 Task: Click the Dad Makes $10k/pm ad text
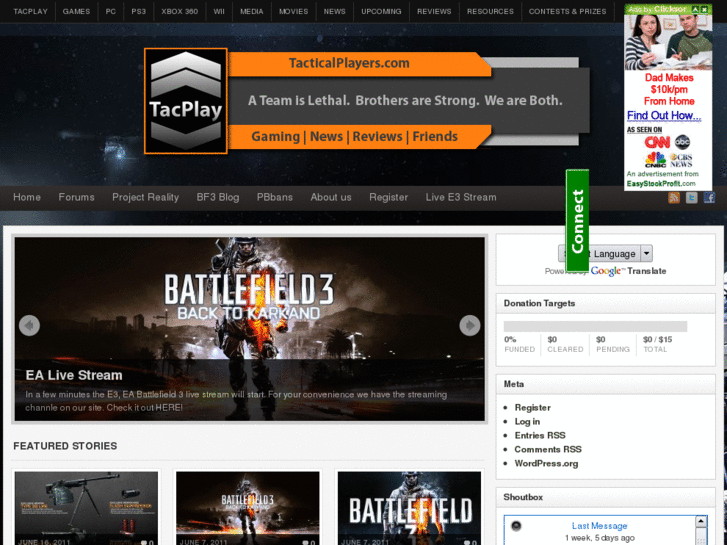(x=669, y=90)
